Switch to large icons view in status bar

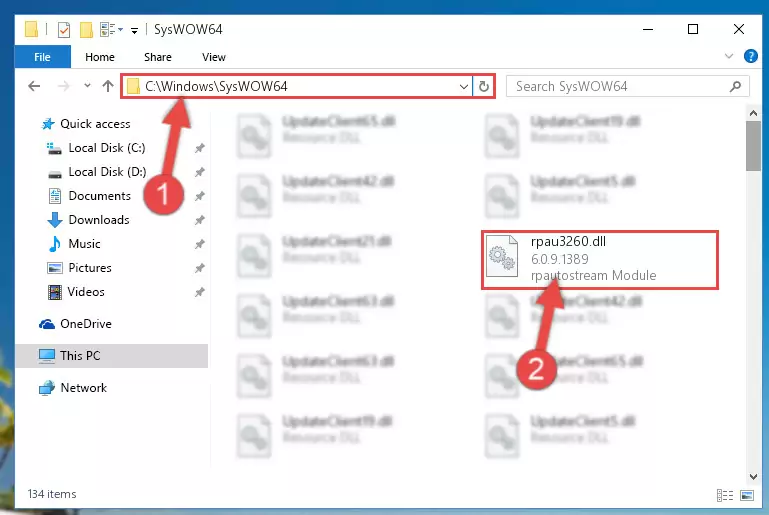tap(746, 495)
